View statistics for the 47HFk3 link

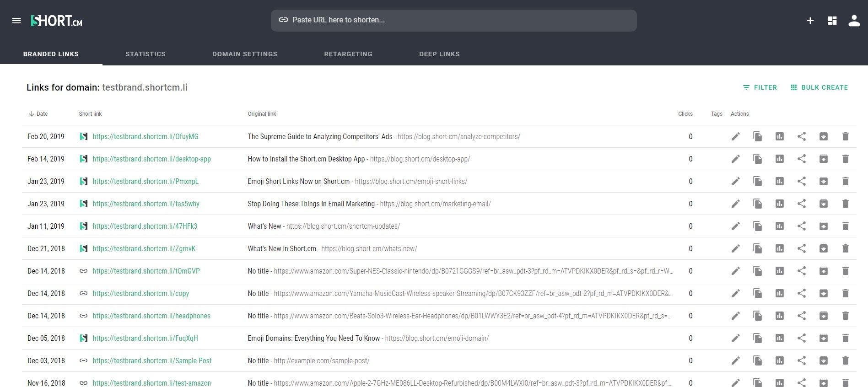point(779,226)
